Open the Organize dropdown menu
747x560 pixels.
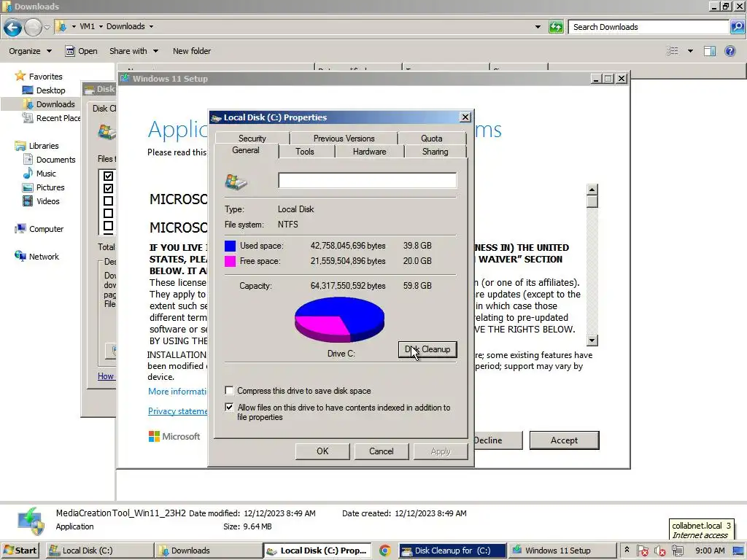pos(30,51)
